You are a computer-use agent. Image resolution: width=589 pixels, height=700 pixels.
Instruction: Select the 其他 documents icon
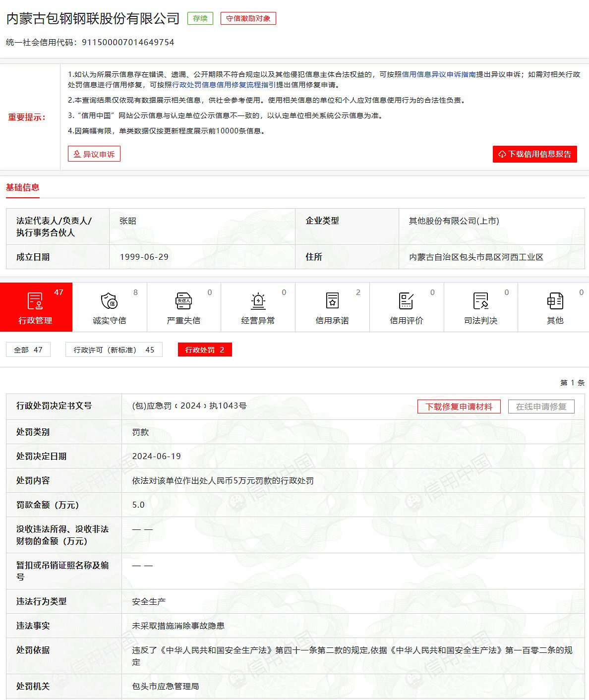pyautogui.click(x=555, y=301)
